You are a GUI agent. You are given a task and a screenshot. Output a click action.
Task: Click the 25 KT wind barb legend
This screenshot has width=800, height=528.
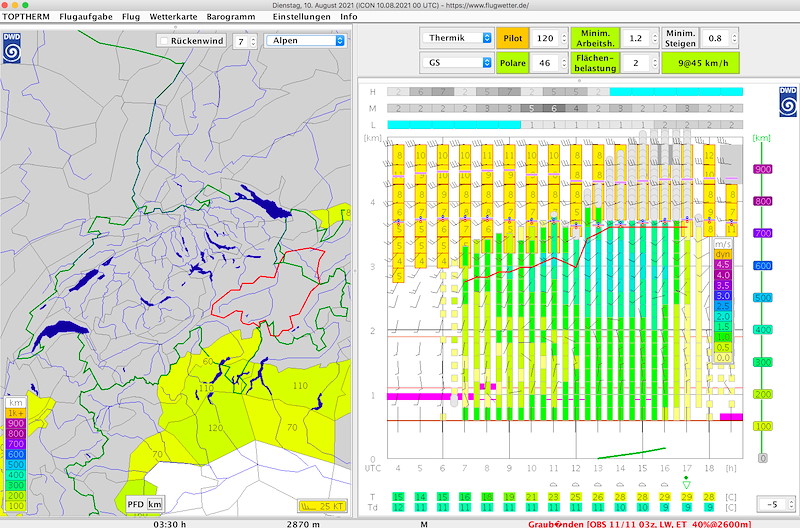[322, 506]
